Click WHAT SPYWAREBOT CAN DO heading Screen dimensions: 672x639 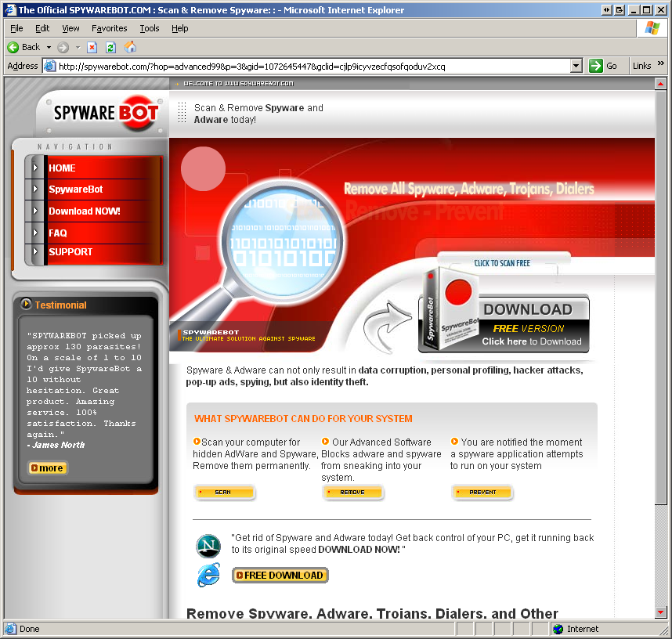click(x=303, y=419)
